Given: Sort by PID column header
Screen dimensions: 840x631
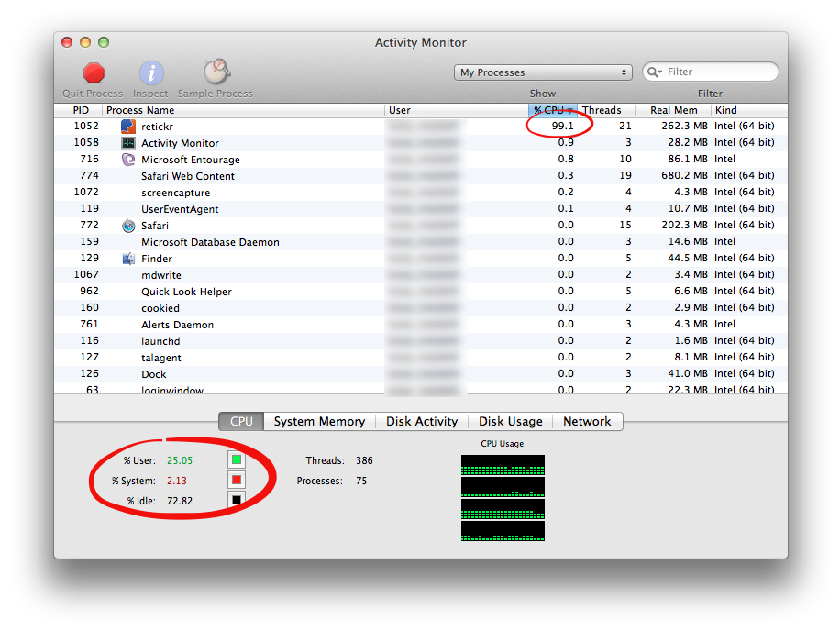Looking at the screenshot, I should coord(81,110).
